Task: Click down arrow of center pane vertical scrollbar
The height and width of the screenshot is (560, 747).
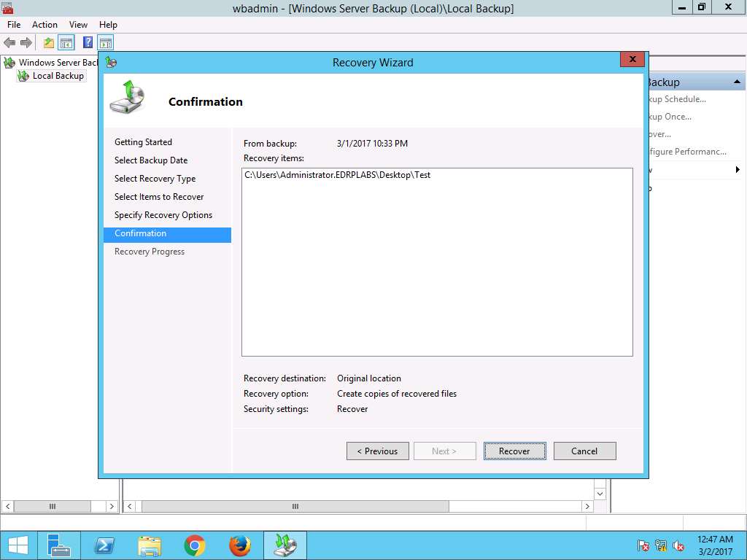Action: (x=600, y=494)
